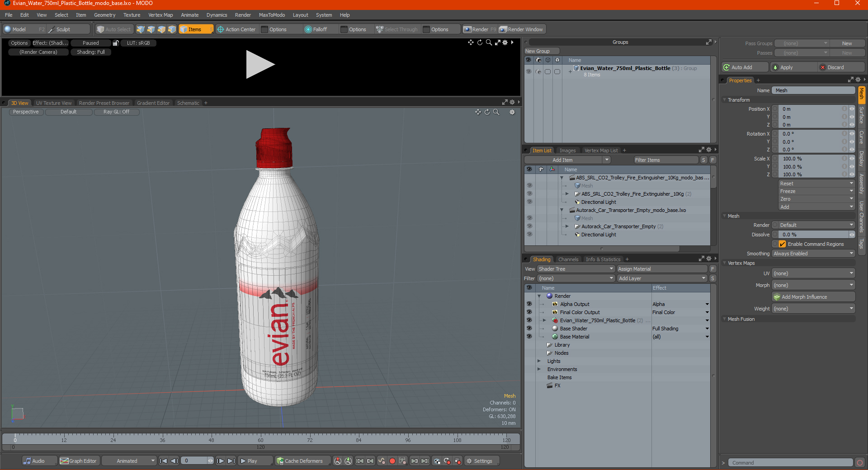Expand ABS_SRL_CO2_Trolley_Fire_Extinguisher_10Kg group item

(x=567, y=194)
